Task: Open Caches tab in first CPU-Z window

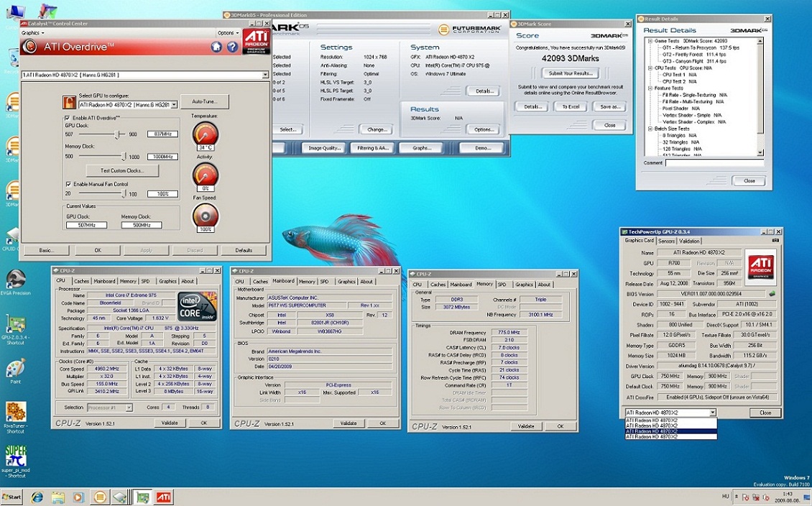Action: (81, 281)
